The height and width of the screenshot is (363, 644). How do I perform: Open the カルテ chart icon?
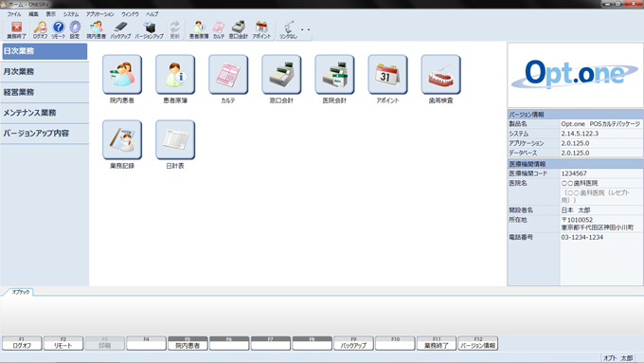point(228,75)
